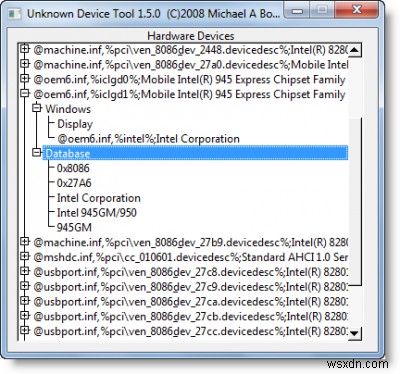Screen dimensions: 400x374
Task: Select the Display entry under Windows
Action: click(75, 124)
